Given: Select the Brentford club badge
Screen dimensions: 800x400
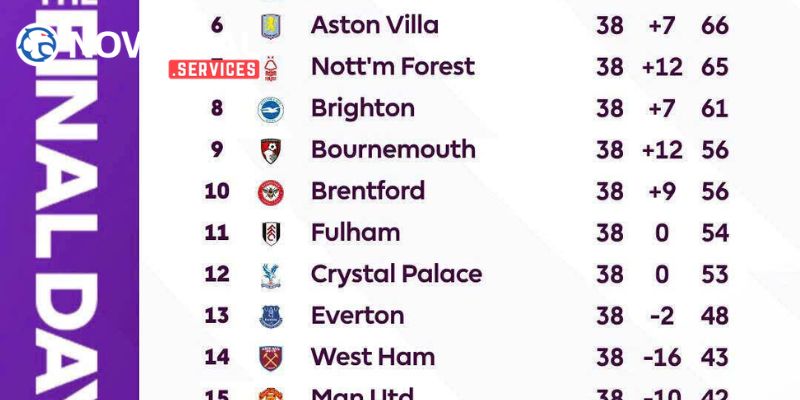Looking at the screenshot, I should coord(270,191).
